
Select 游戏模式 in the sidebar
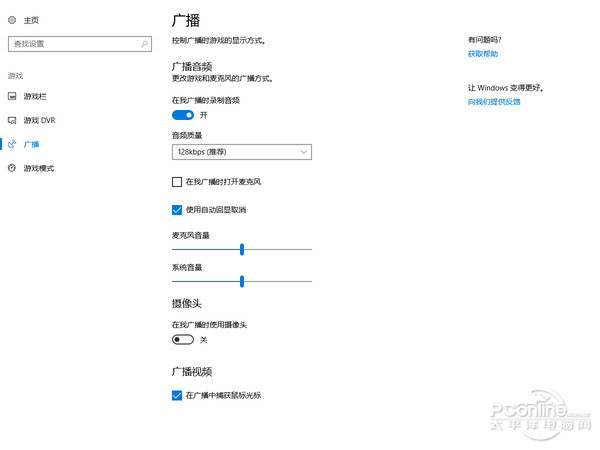(39, 168)
